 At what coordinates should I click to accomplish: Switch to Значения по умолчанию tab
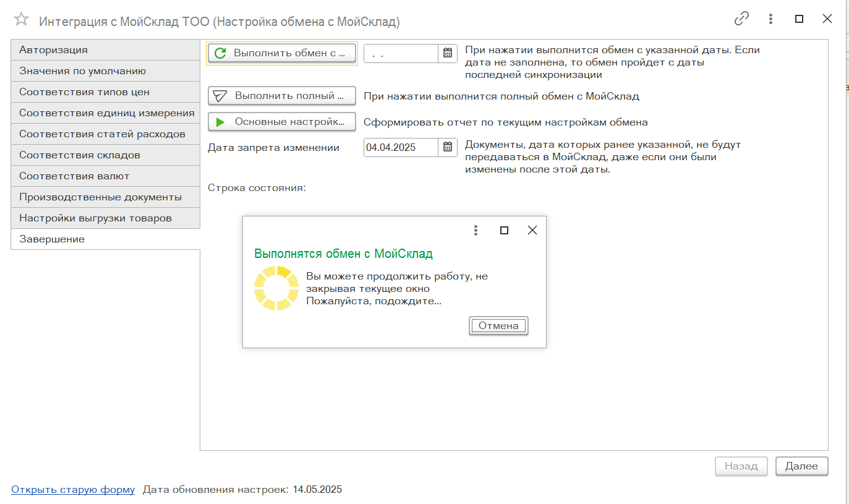105,71
